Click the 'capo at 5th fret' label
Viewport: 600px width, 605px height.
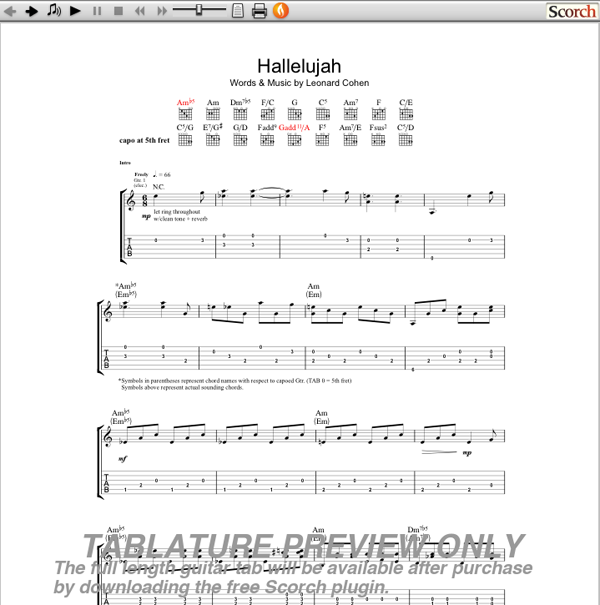click(144, 140)
